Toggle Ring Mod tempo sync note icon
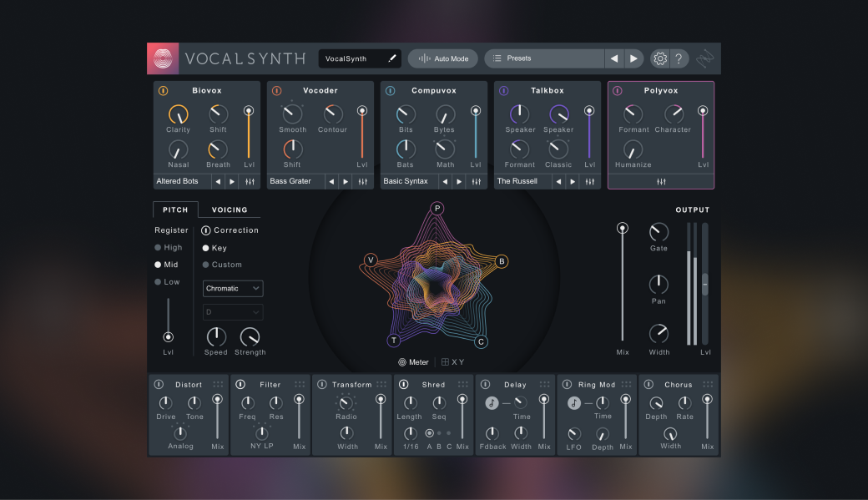 pos(574,403)
